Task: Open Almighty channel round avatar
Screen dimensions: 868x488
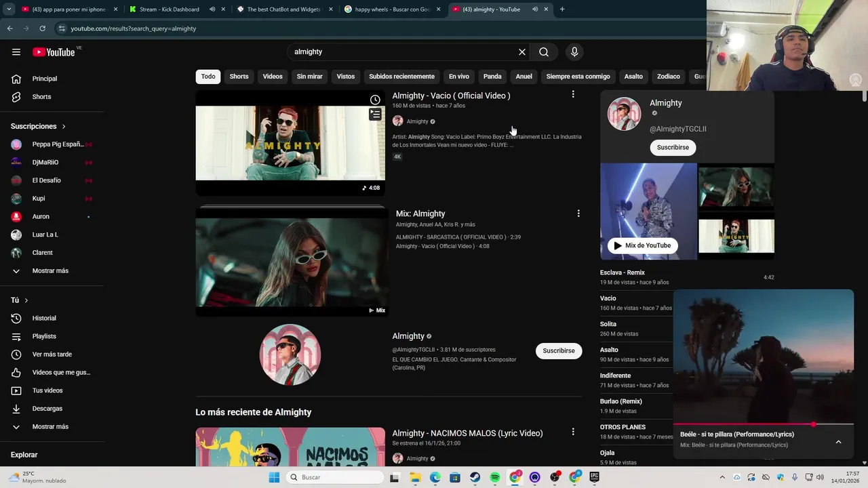Action: [290, 354]
